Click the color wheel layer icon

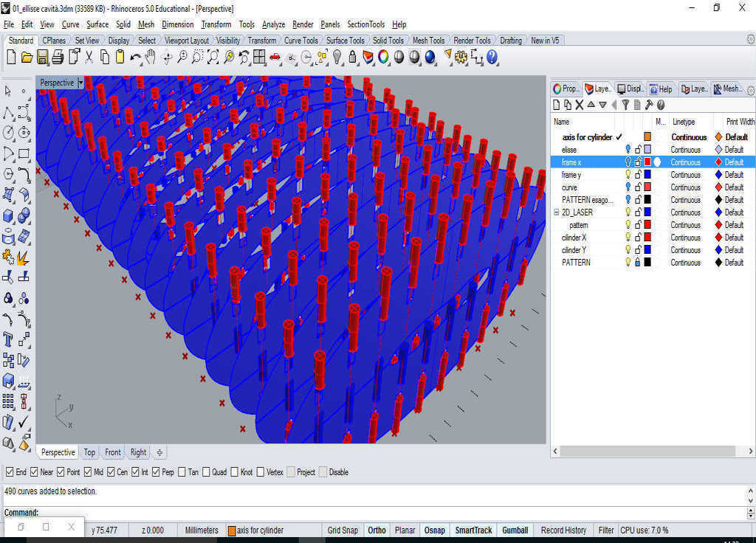pos(383,58)
